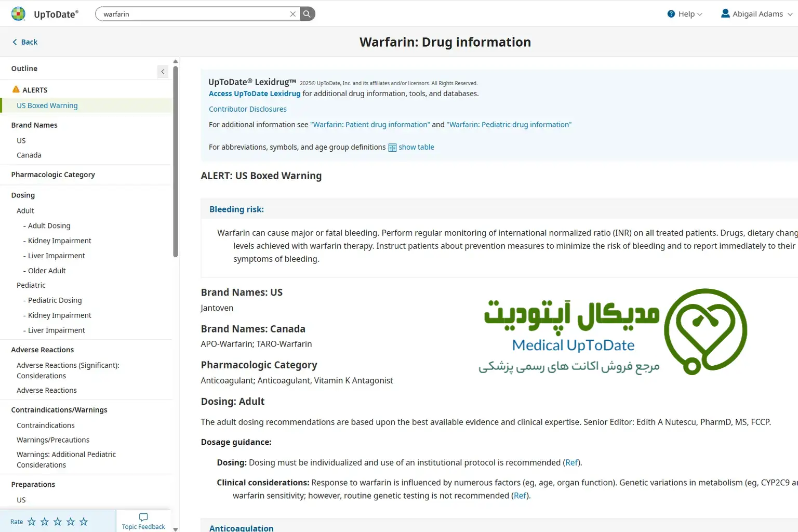Screen dimensions: 798x532
Task: Open the Ref link after institutional protocol
Action: pos(571,462)
